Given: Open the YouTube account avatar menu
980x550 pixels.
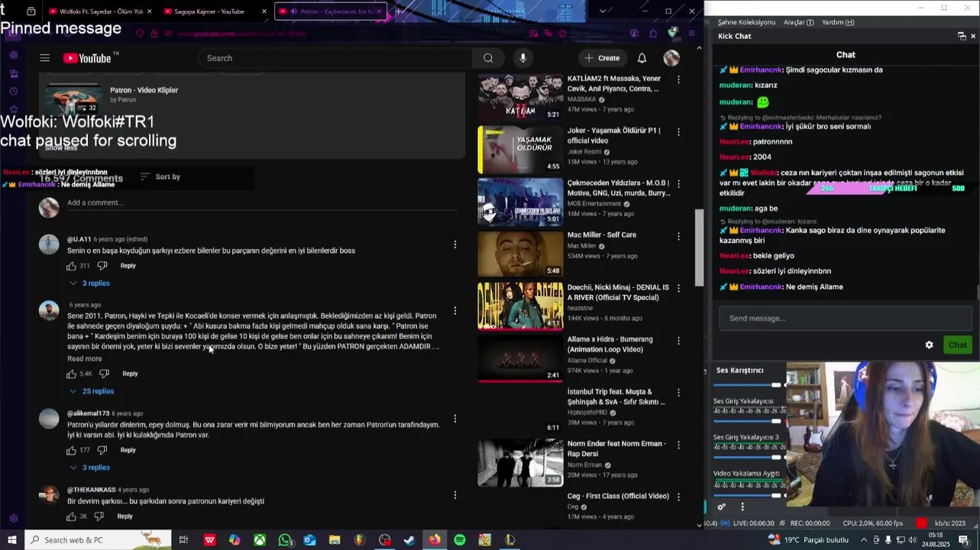Looking at the screenshot, I should (x=671, y=58).
